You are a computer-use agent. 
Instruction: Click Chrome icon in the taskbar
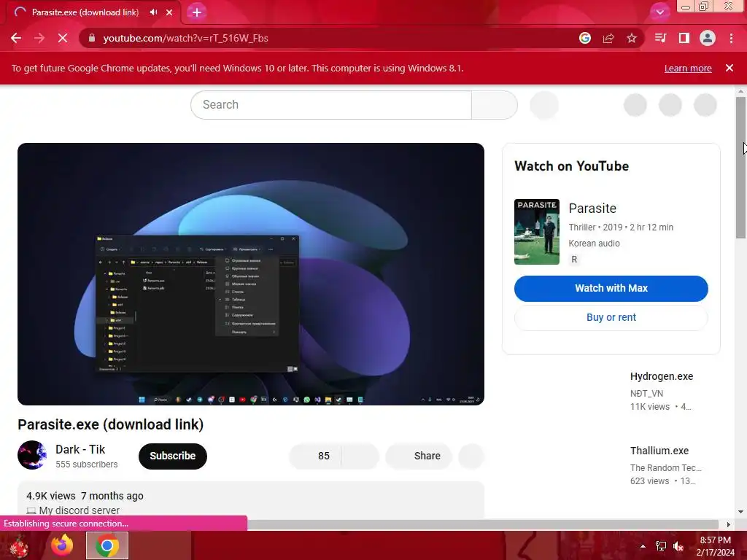point(107,545)
